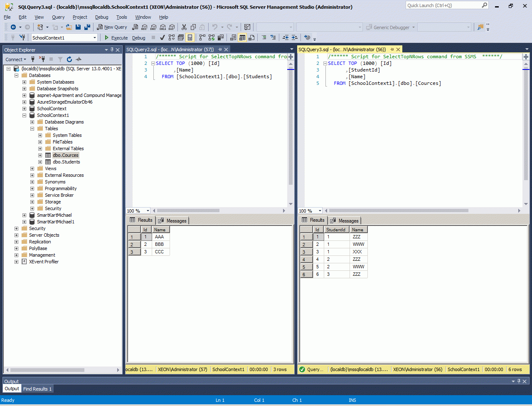Switch to the SQLQuery2.sql tab
The height and width of the screenshot is (406, 532).
click(x=170, y=50)
